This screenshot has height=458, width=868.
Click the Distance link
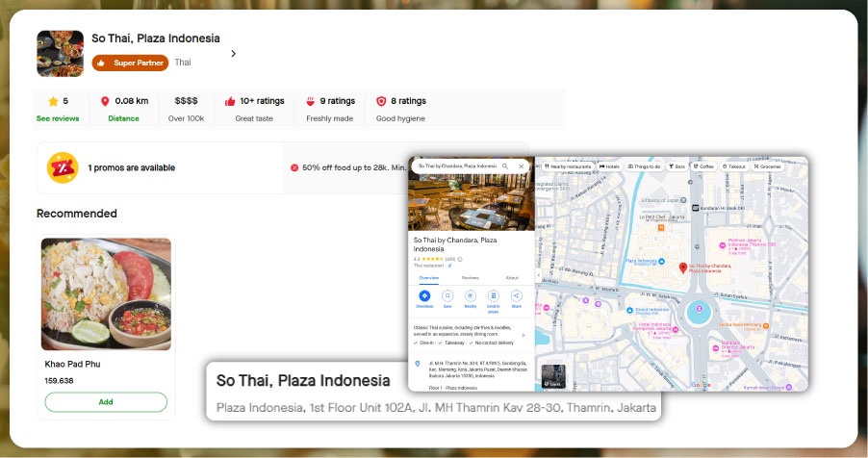coord(123,118)
